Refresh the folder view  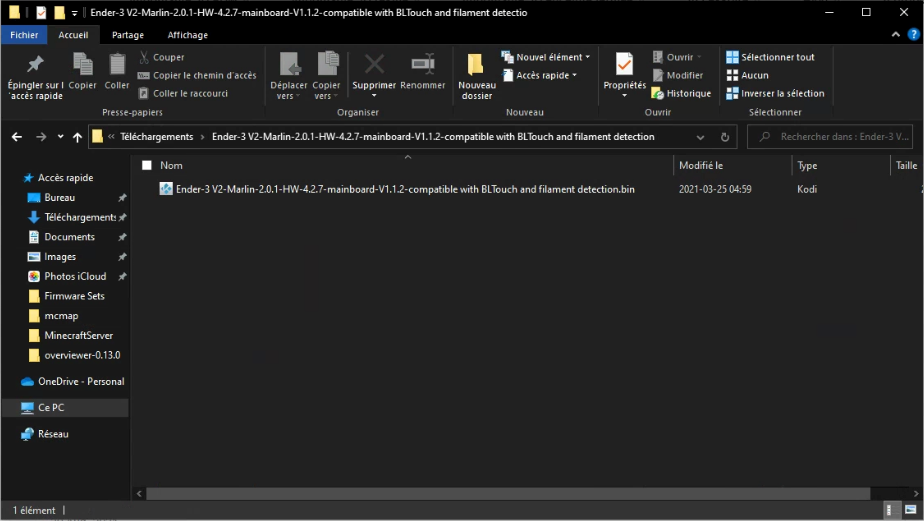point(725,137)
